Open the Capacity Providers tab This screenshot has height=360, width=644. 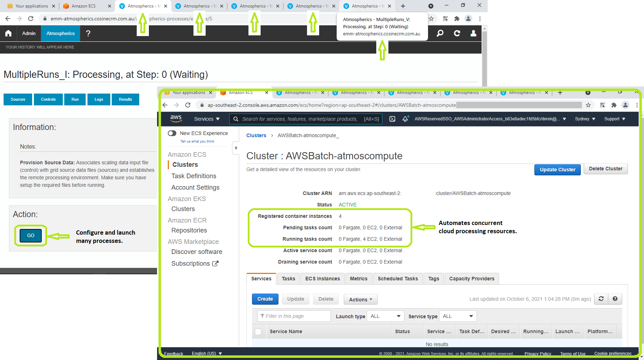point(472,279)
